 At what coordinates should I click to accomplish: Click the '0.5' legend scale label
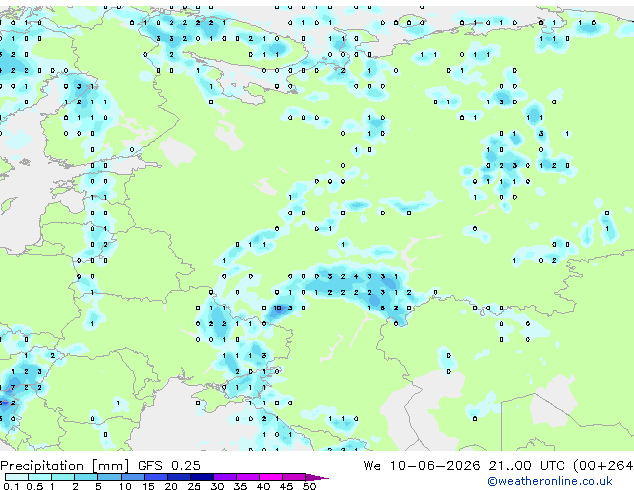click(x=35, y=486)
